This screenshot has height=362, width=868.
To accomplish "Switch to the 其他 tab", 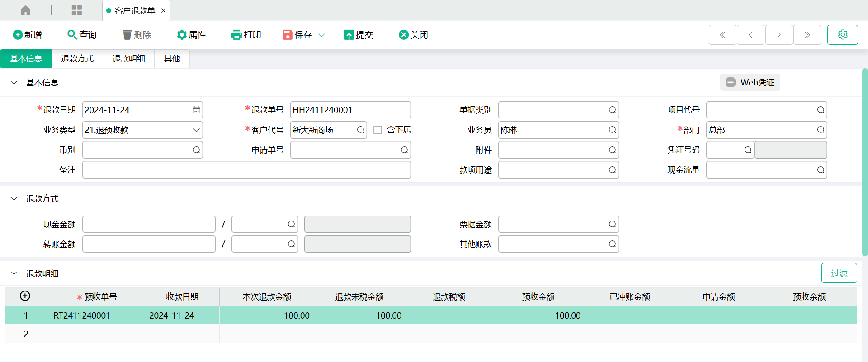I will pos(172,59).
